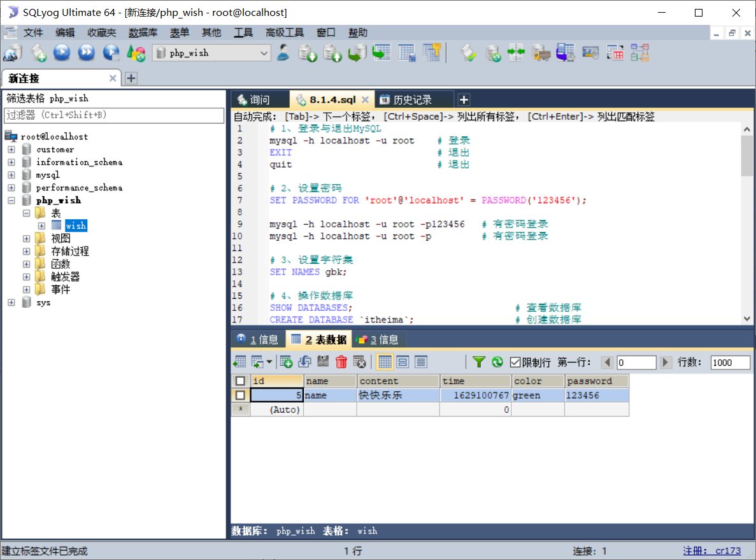Switch to grid view mode icon
756x560 pixels.
pyautogui.click(x=385, y=362)
